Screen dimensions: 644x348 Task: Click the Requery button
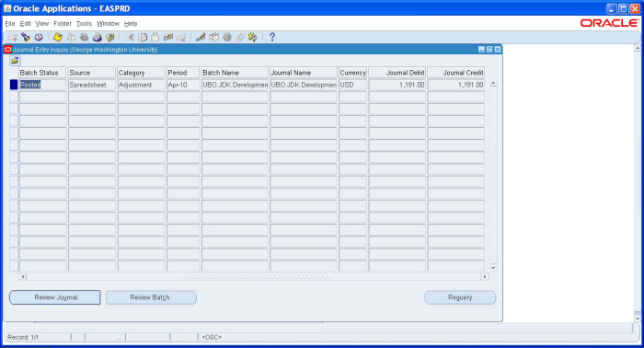(x=460, y=297)
